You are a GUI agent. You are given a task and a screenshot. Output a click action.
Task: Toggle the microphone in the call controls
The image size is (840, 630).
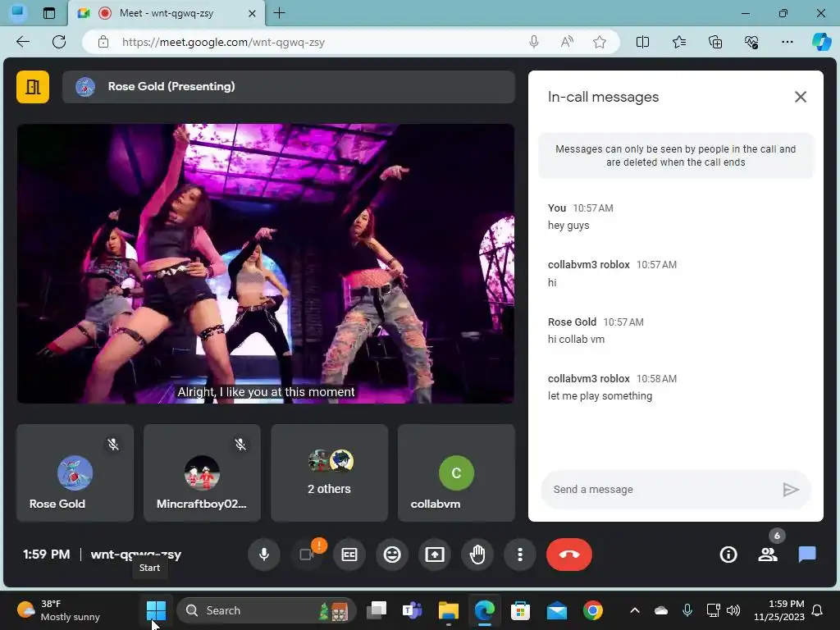tap(263, 555)
